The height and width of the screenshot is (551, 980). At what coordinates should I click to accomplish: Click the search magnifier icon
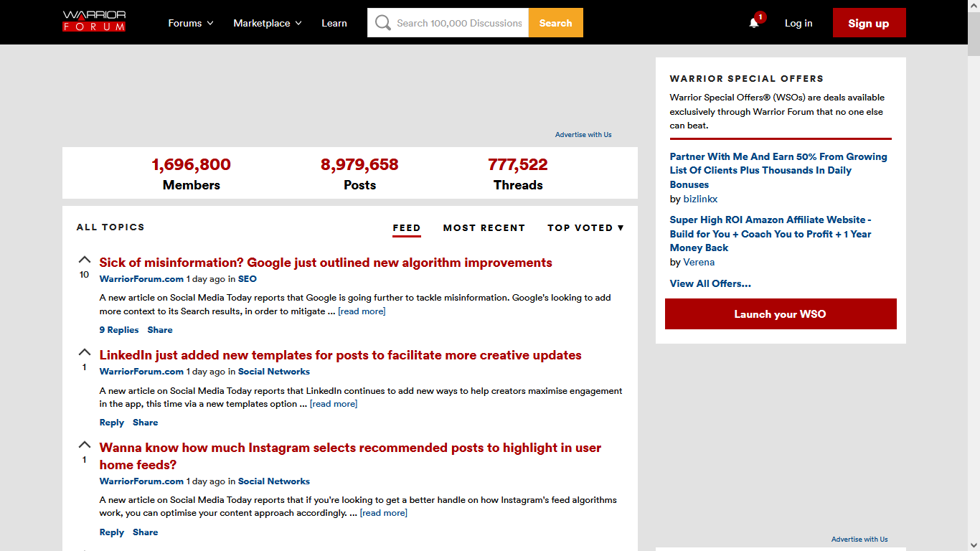tap(383, 23)
